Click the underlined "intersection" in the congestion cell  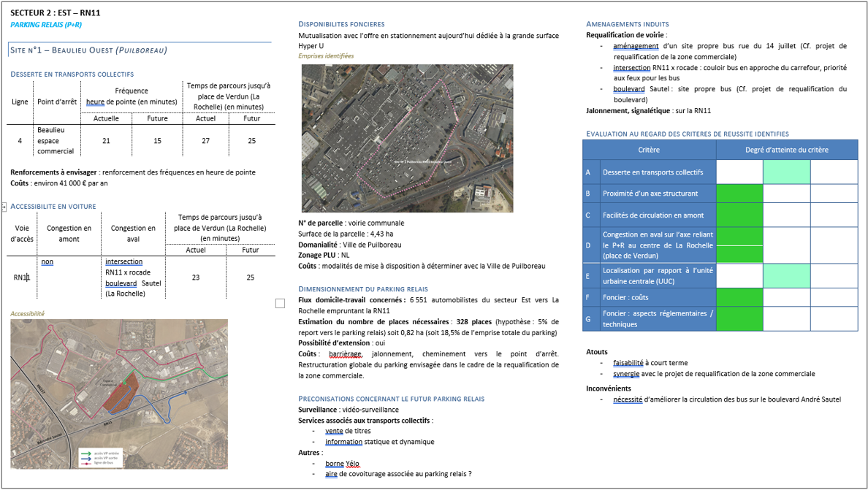[124, 261]
